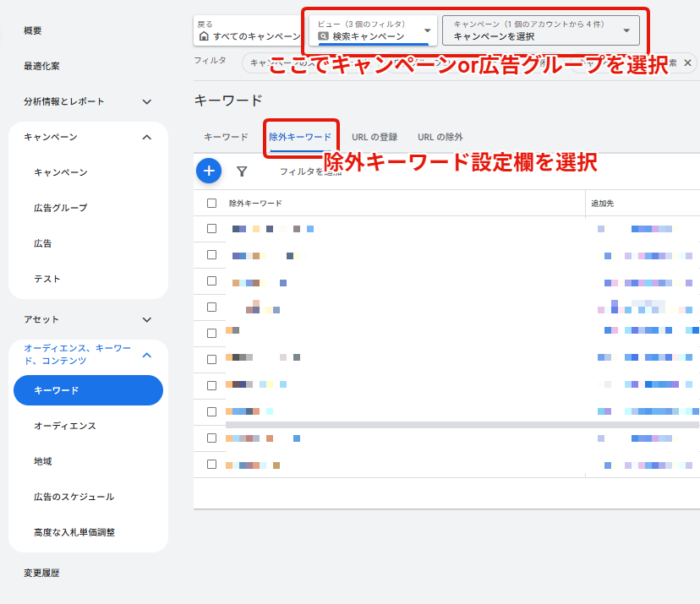This screenshot has width=700, height=604.
Task: Open the ビュー 検索キャンペーン dropdown
Action: pyautogui.click(x=375, y=30)
